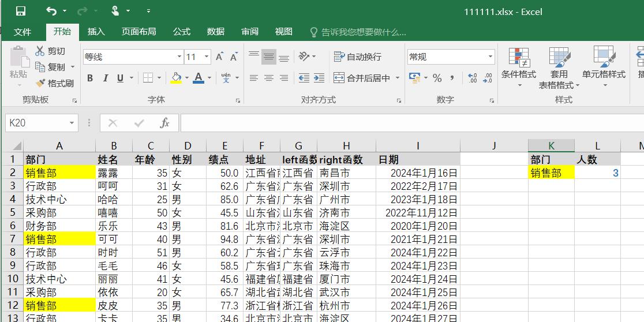This screenshot has width=644, height=322.
Task: Apply yellow fill color
Action: pos(176,78)
